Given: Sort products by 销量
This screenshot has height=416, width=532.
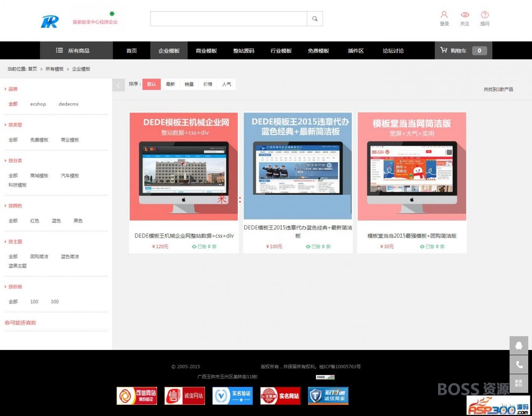Looking at the screenshot, I should pos(189,84).
